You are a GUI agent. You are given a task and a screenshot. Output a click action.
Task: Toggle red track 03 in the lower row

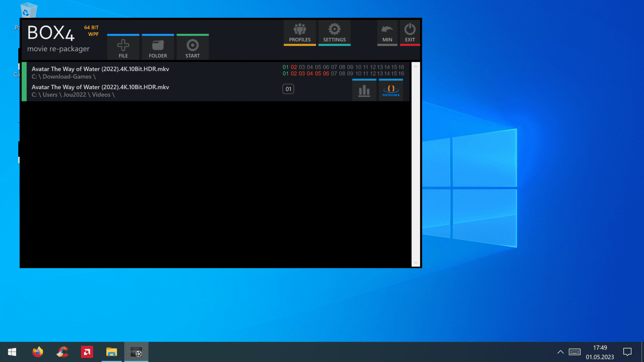pyautogui.click(x=302, y=74)
